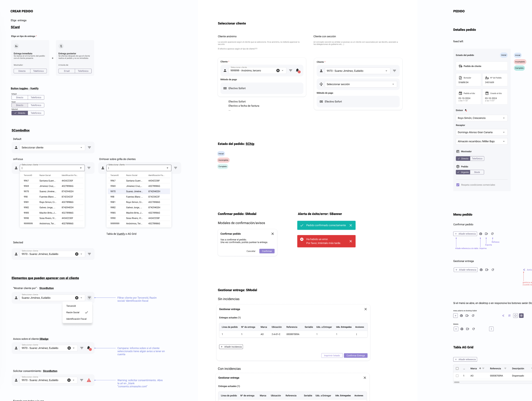This screenshot has width=532, height=401.
Task: Open the Receptor dropdown Domingo Alonso Gran Canaria
Action: point(481,132)
